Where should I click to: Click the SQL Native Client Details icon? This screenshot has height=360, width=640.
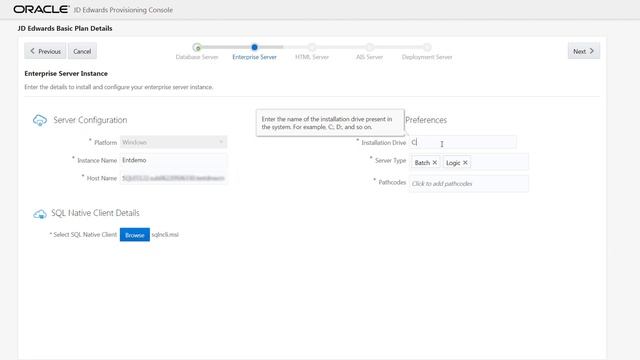[40, 213]
